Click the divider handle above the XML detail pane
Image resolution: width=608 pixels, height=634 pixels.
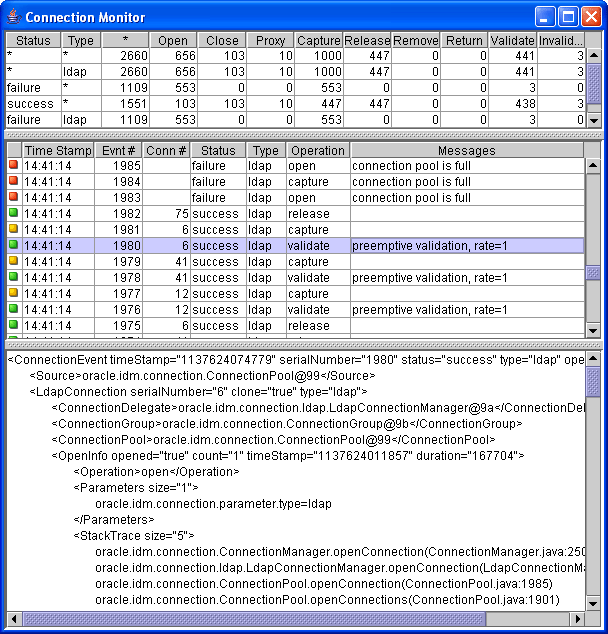tap(303, 345)
